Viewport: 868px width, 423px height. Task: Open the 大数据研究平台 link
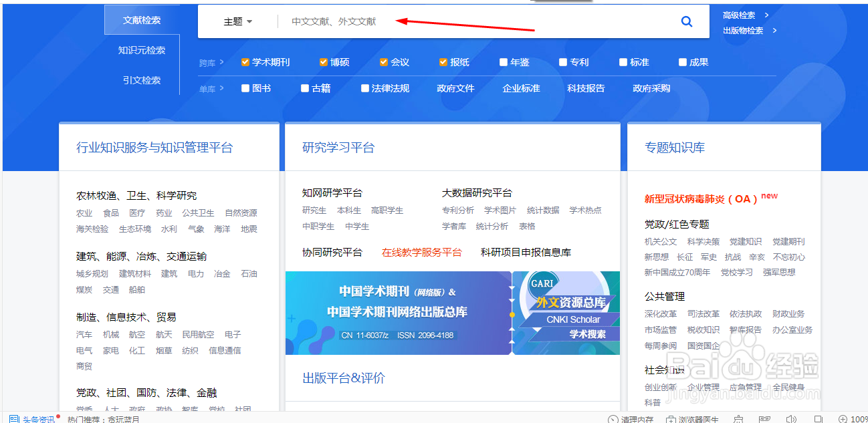477,193
